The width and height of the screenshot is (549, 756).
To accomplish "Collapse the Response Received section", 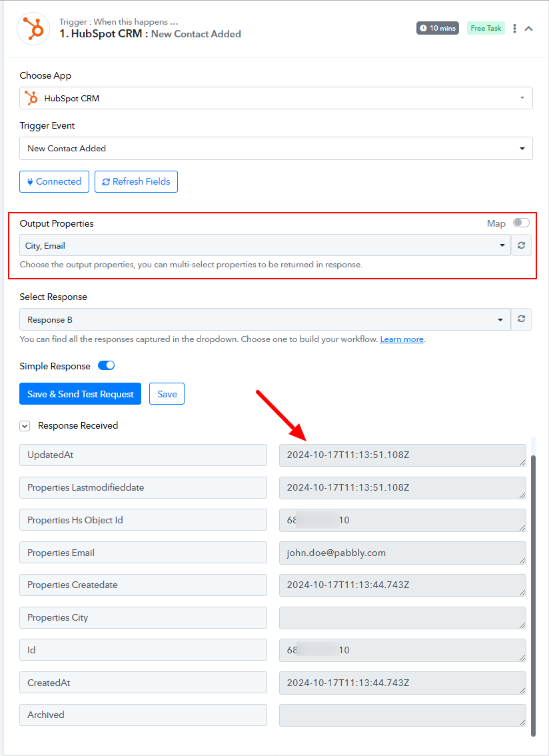I will click(x=25, y=426).
